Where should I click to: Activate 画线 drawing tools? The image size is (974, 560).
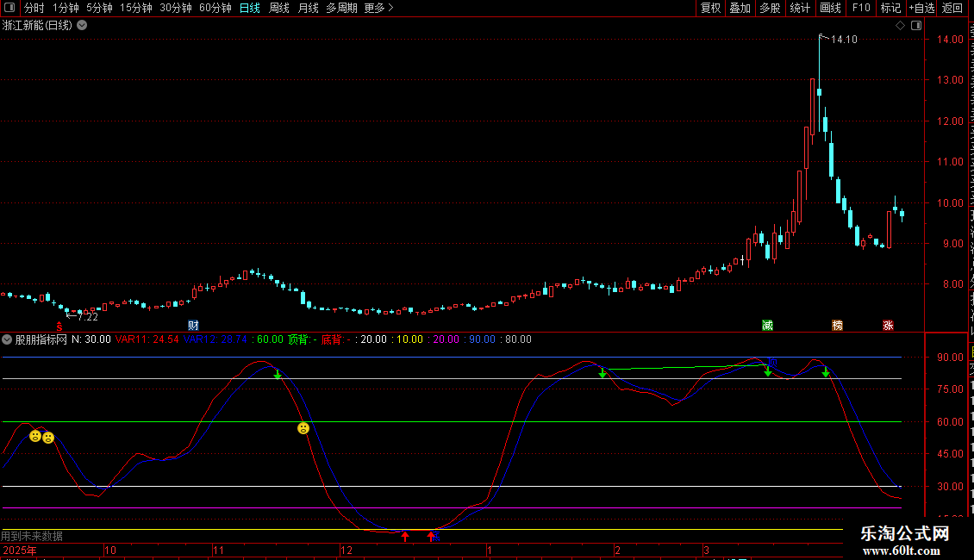pyautogui.click(x=830, y=8)
